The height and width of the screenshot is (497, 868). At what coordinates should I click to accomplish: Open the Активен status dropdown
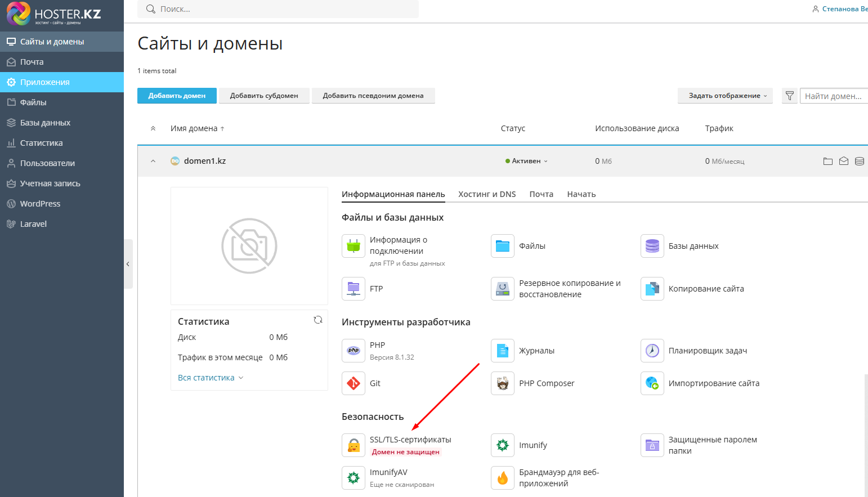tap(526, 161)
